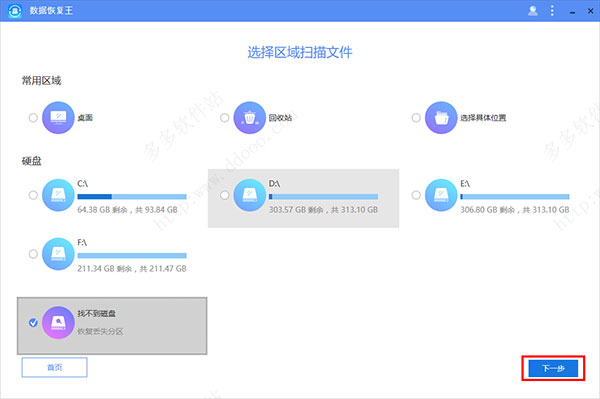
Task: Select the E:\ drive radio button
Action: pyautogui.click(x=416, y=195)
